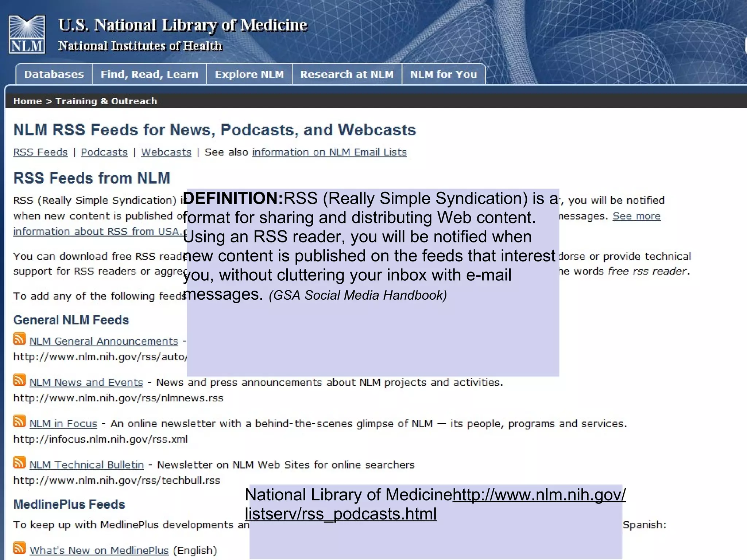
Task: Open the Databases tab
Action: (54, 74)
